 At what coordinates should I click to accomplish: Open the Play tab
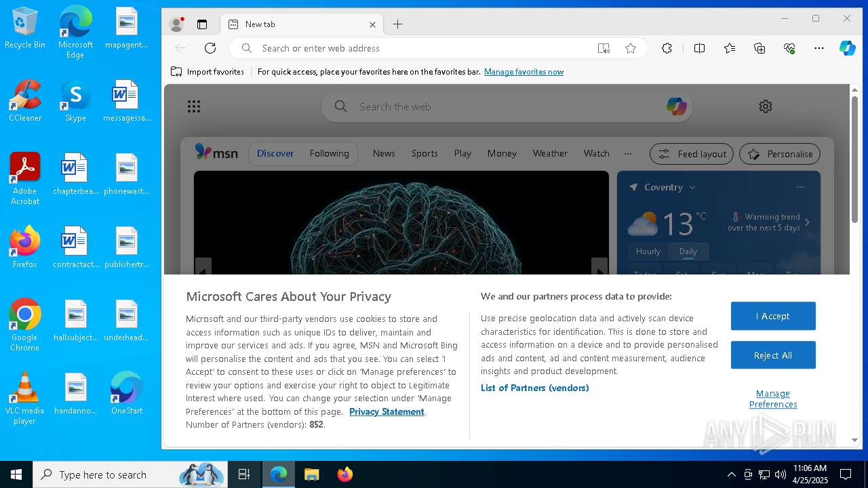click(462, 153)
